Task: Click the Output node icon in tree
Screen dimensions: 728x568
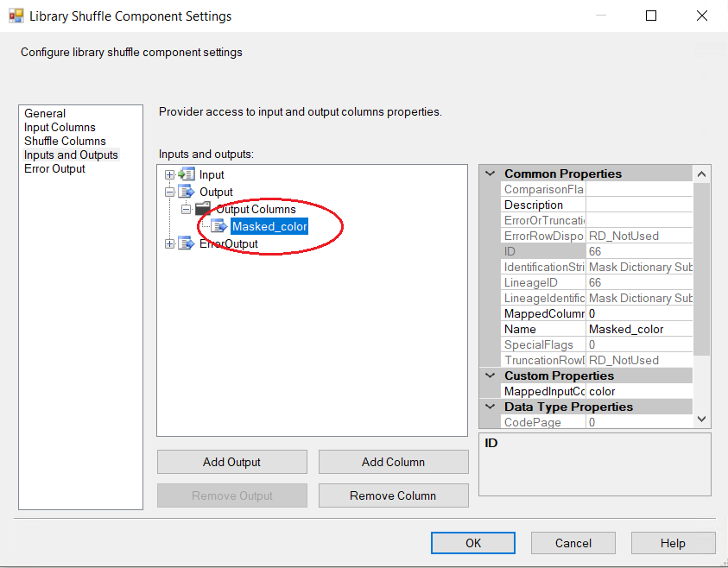Action: [187, 192]
